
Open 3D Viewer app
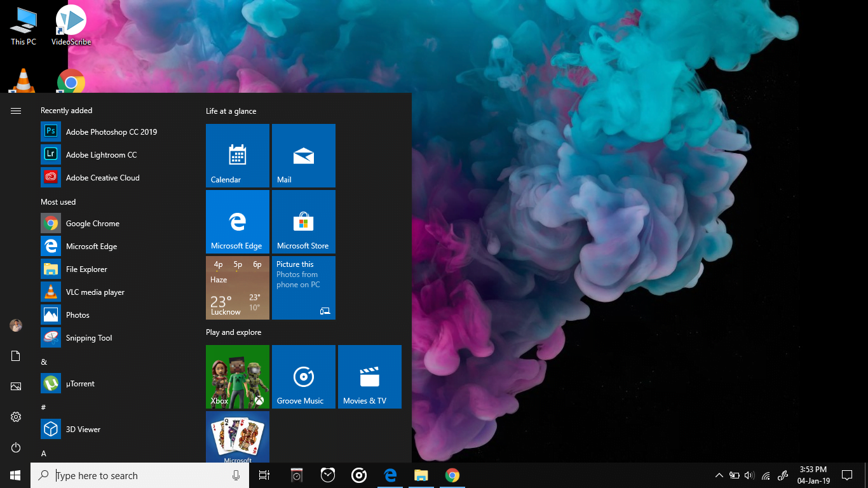83,430
